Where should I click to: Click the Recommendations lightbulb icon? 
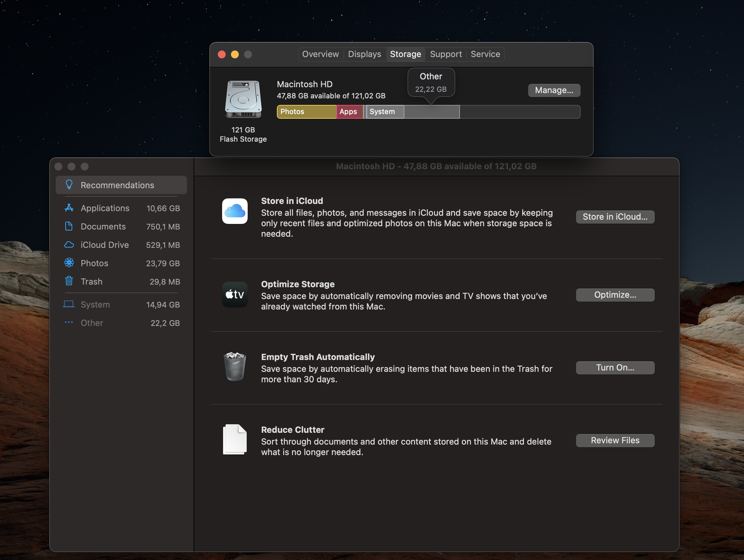tap(69, 185)
